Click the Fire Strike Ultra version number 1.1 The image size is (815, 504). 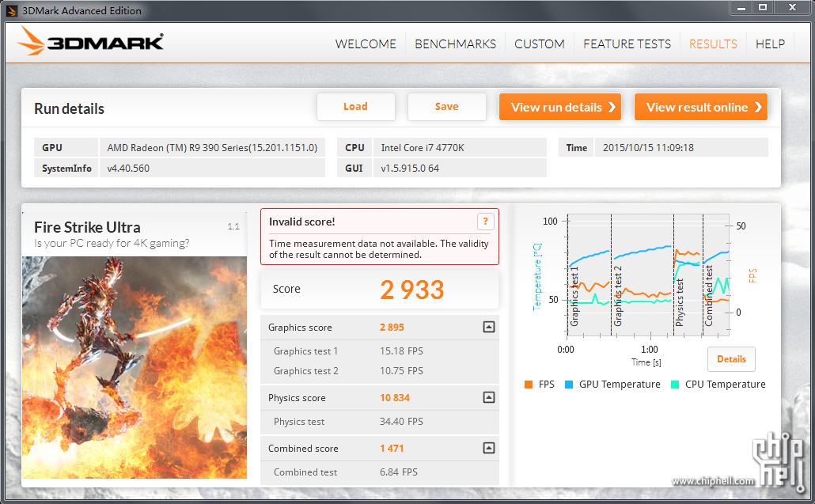coord(233,226)
